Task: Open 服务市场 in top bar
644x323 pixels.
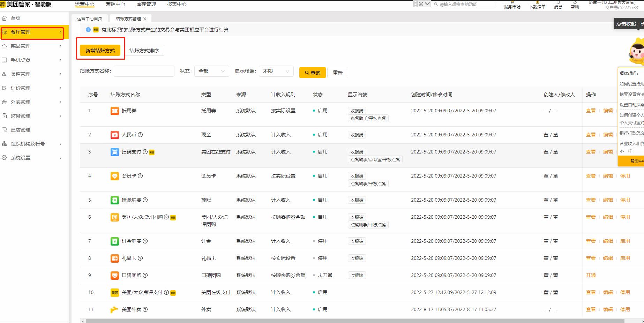Action: [512, 5]
